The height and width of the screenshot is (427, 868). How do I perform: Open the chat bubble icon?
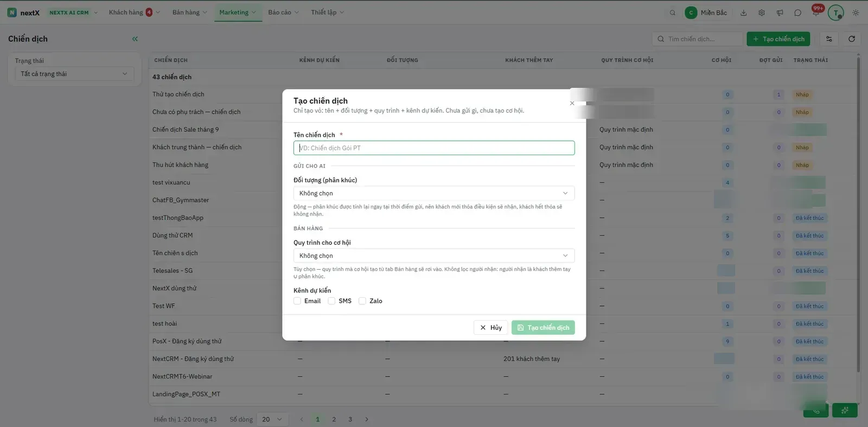point(797,12)
